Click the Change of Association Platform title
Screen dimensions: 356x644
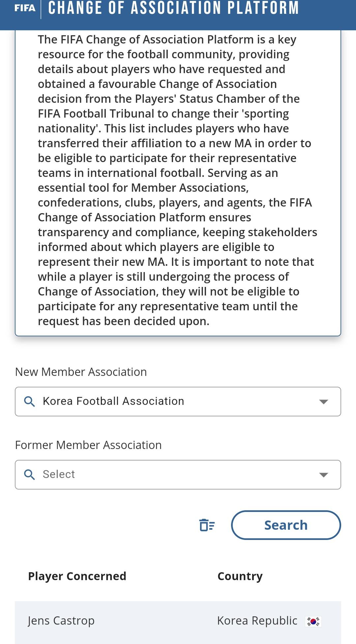173,8
